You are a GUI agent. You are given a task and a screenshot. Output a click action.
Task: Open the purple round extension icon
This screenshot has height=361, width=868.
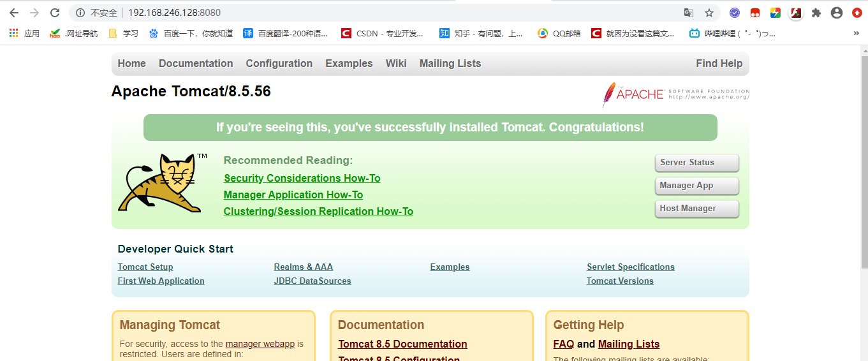click(735, 13)
